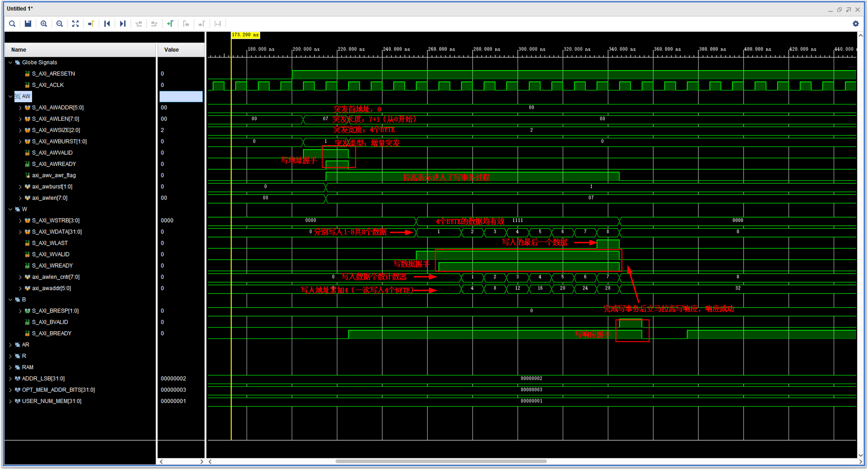Viewport: 868px width, 470px height.
Task: Select the Untitled 1 waveform tab
Action: click(20, 8)
